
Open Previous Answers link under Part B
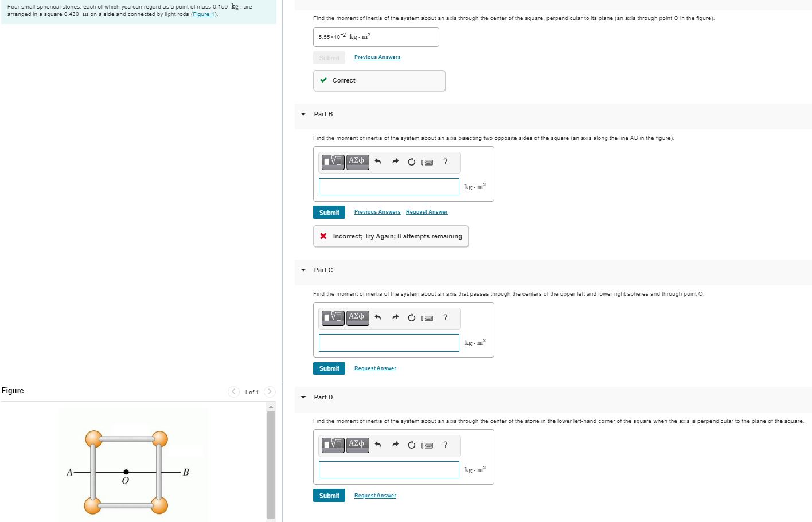point(377,212)
